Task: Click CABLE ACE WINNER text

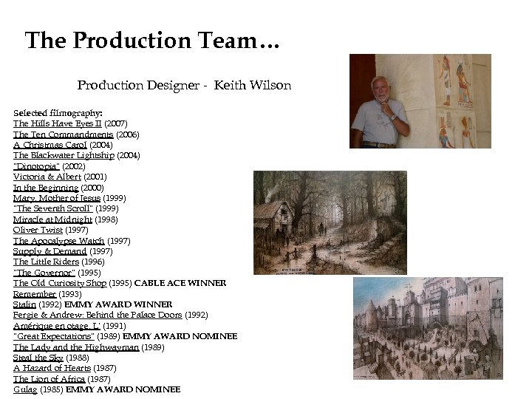Action: (180, 283)
